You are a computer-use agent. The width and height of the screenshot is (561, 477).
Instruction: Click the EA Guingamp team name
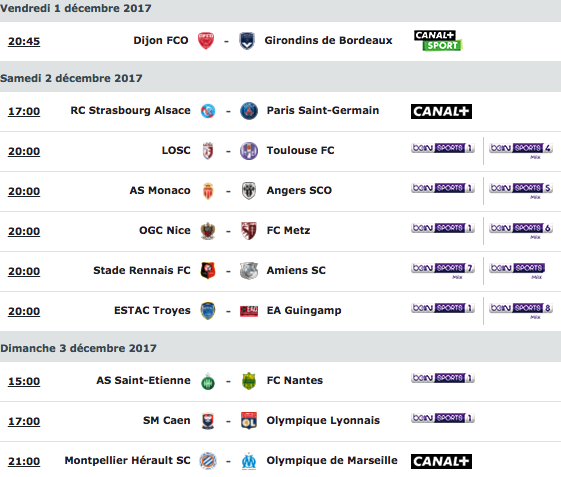click(304, 310)
